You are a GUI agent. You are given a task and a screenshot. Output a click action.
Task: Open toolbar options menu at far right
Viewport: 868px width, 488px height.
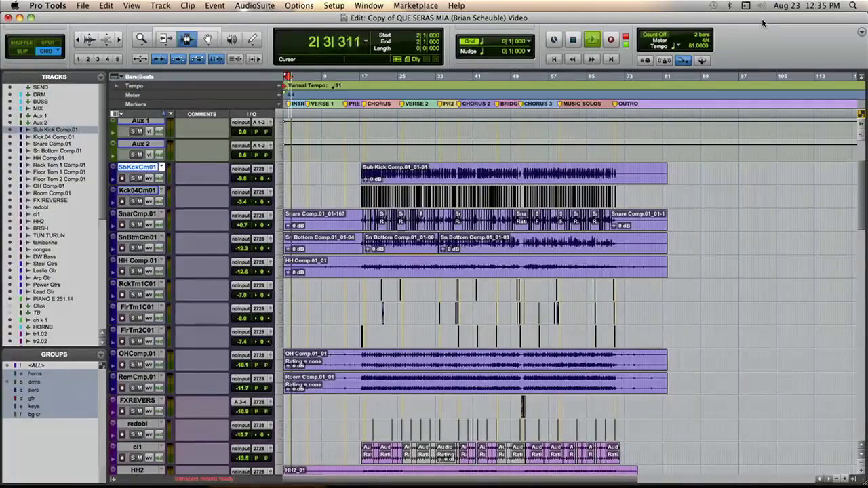point(862,32)
